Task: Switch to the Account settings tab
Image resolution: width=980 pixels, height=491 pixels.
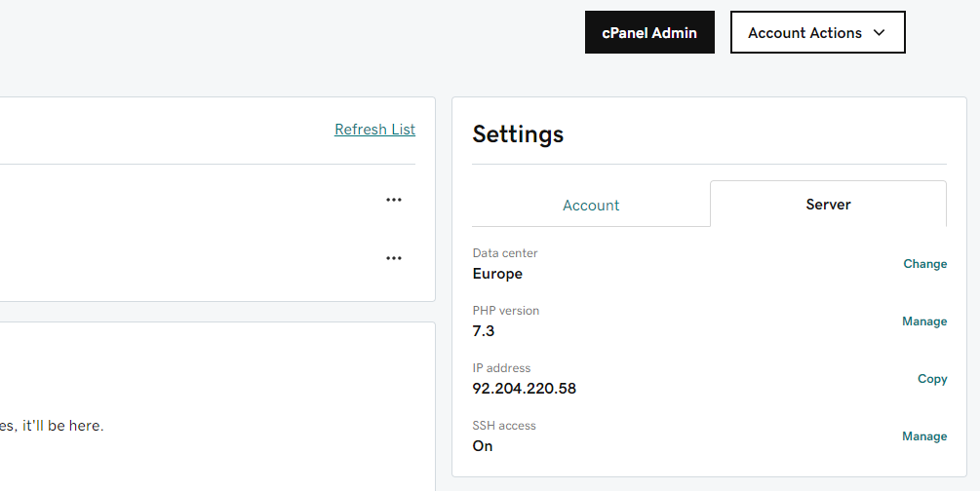Action: point(591,205)
